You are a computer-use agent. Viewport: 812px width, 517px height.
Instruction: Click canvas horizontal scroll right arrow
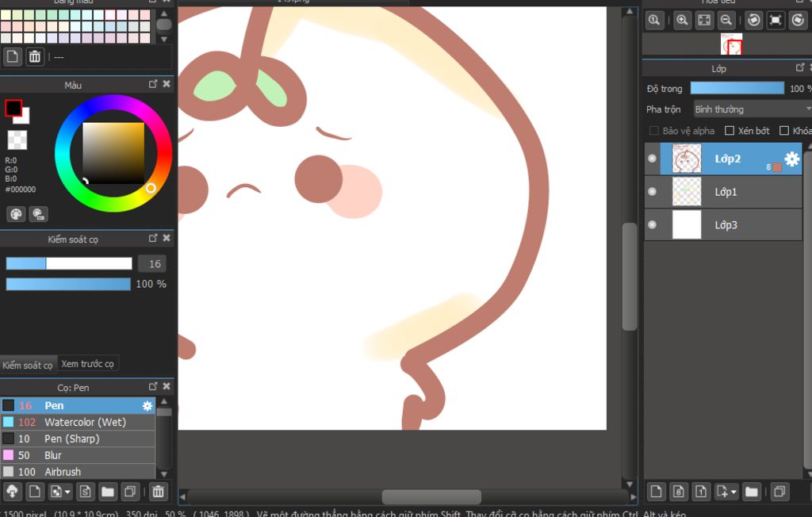coord(634,497)
